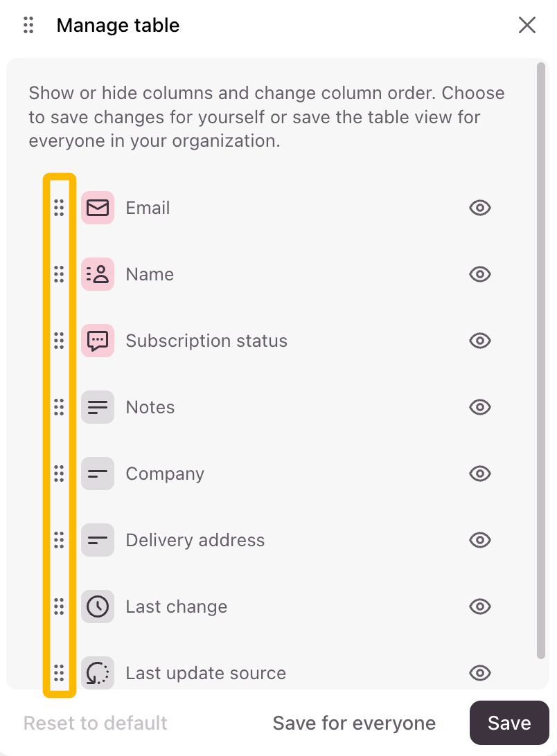Click the Name contact icon

(98, 274)
